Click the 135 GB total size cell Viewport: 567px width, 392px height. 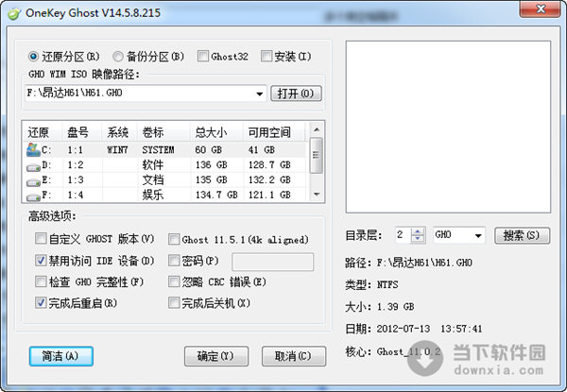click(x=211, y=179)
